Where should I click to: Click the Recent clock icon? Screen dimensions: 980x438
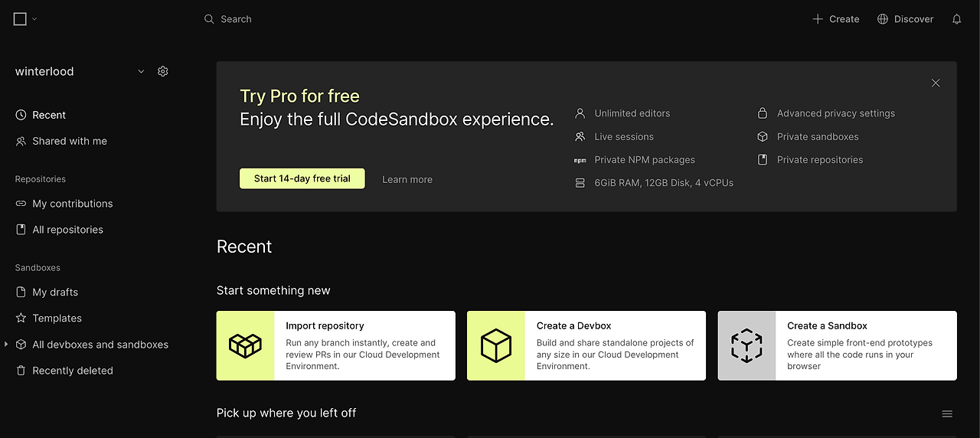click(x=21, y=115)
